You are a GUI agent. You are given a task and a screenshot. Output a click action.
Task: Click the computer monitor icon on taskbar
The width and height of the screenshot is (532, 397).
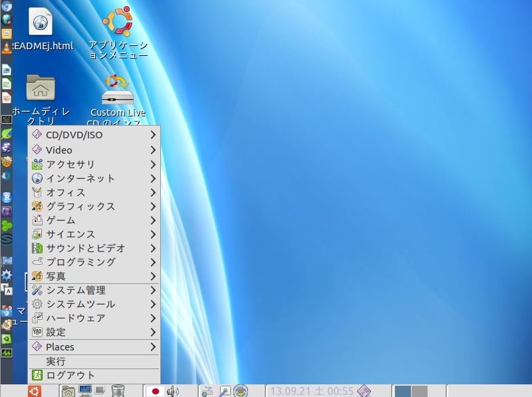[x=85, y=391]
